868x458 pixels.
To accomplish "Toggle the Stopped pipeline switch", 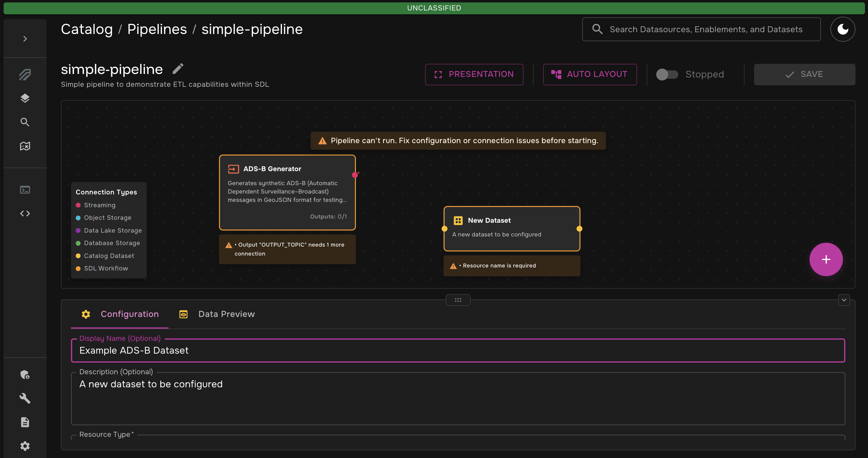I will point(667,75).
